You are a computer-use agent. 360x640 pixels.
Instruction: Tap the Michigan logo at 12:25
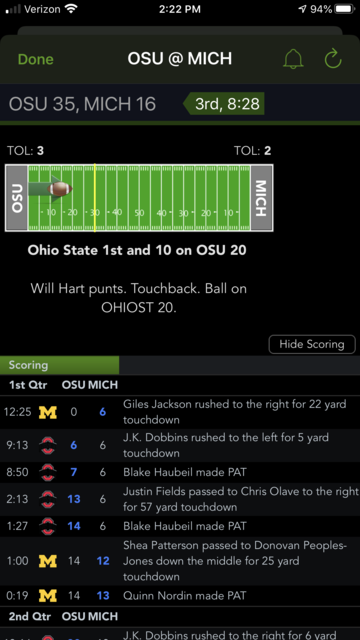click(x=48, y=412)
